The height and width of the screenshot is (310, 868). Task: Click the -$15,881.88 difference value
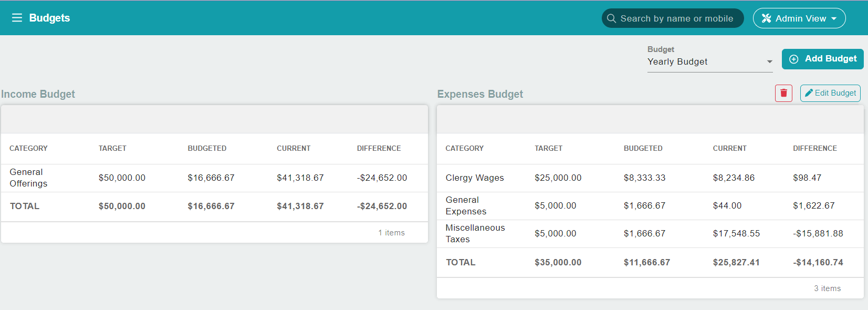(x=818, y=234)
